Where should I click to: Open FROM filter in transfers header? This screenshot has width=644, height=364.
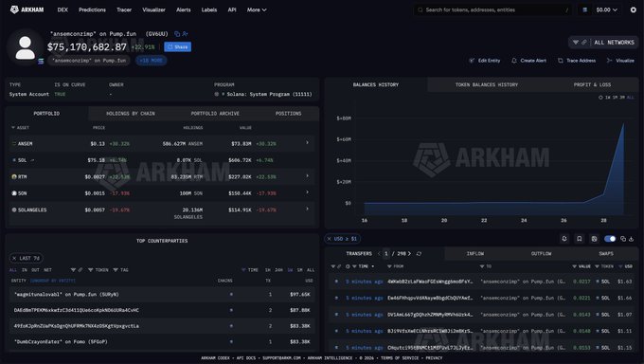tap(395, 266)
